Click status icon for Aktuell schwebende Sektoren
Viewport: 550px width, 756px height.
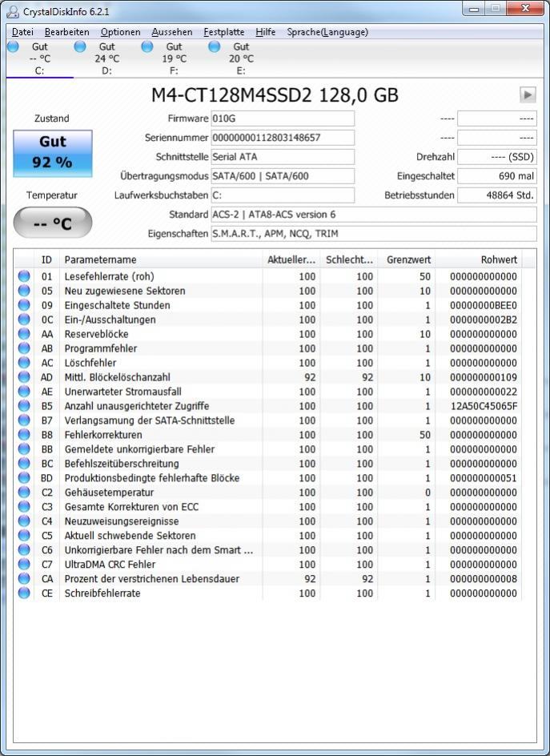24,536
